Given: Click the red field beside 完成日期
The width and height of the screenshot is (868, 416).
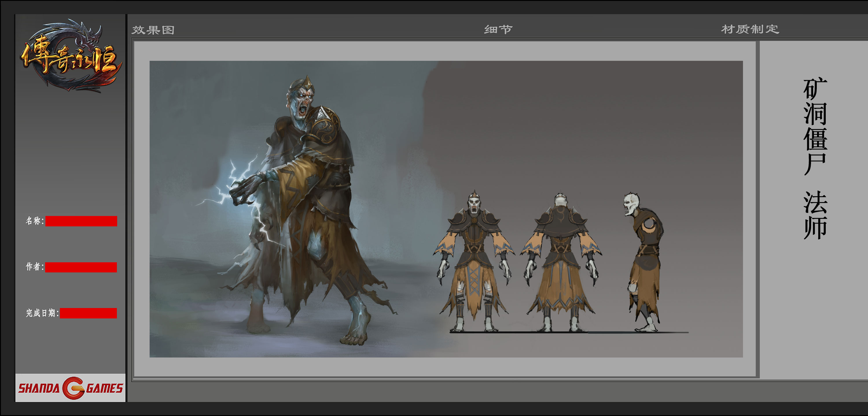Looking at the screenshot, I should pos(88,313).
